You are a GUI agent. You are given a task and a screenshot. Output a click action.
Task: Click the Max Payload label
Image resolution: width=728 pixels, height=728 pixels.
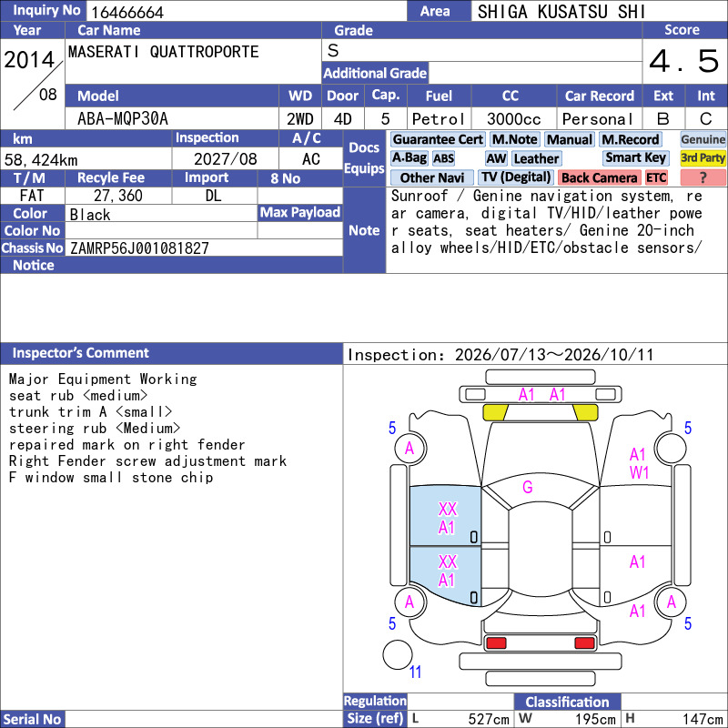[300, 212]
